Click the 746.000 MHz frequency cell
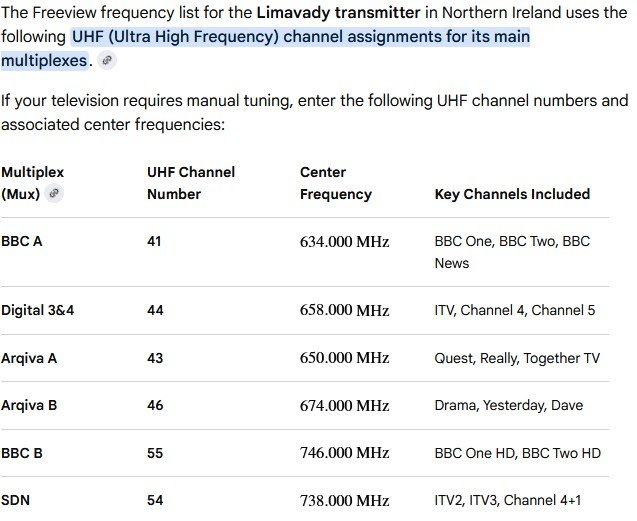637x521 pixels. (x=344, y=453)
